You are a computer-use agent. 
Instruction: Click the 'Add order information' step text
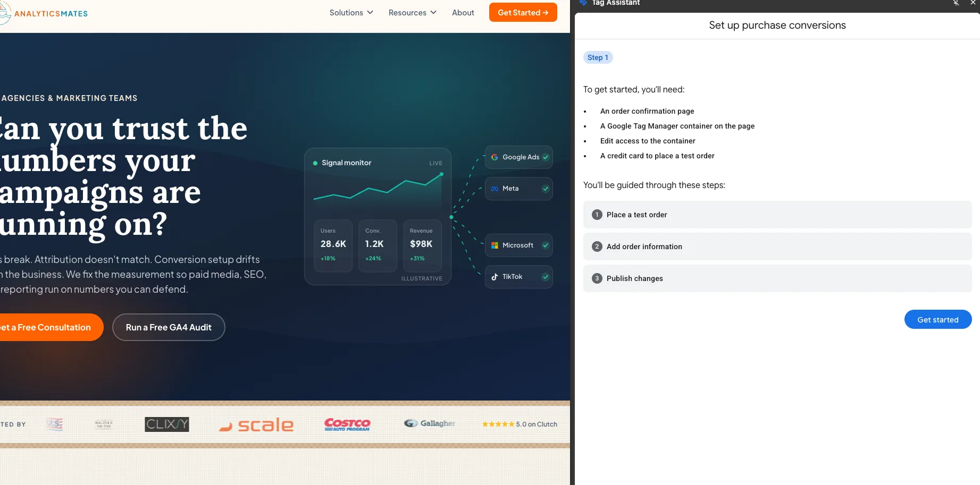click(644, 246)
